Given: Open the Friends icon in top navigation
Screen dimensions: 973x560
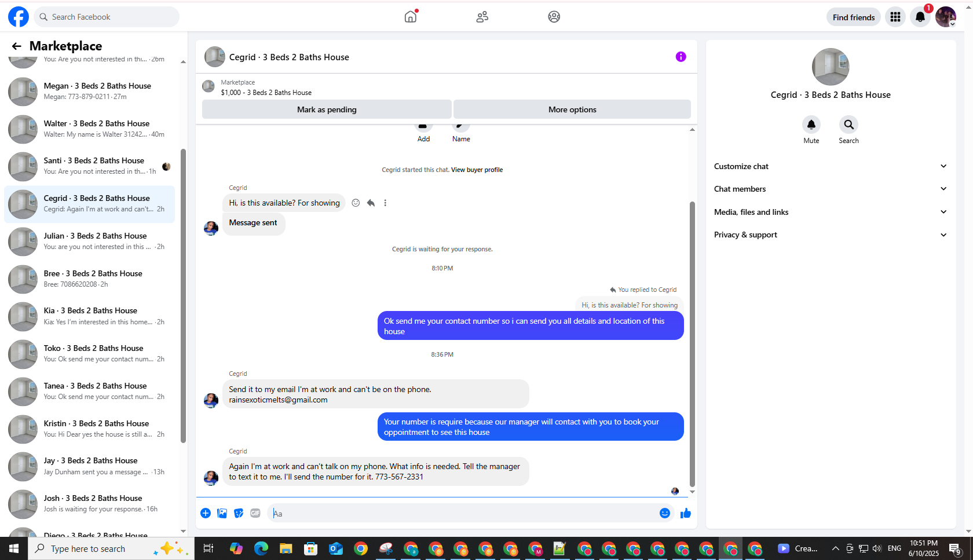Looking at the screenshot, I should [x=482, y=17].
